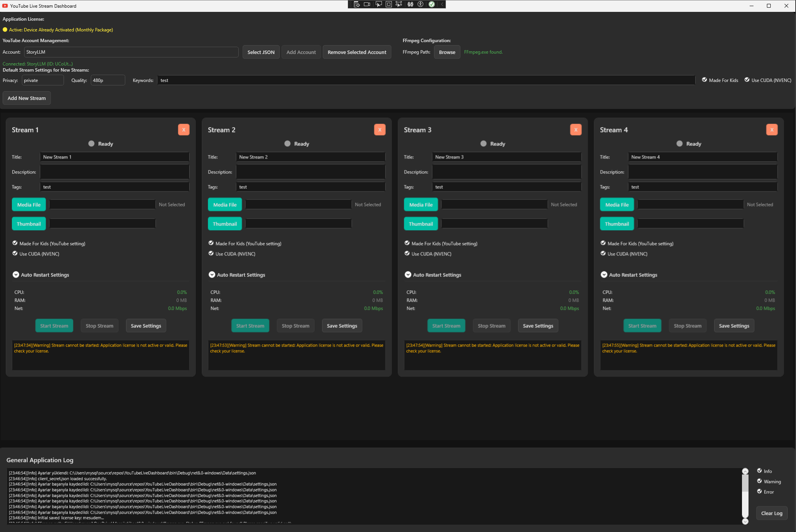Click the Stream 1 Title field
This screenshot has height=532, width=796.
click(x=115, y=157)
